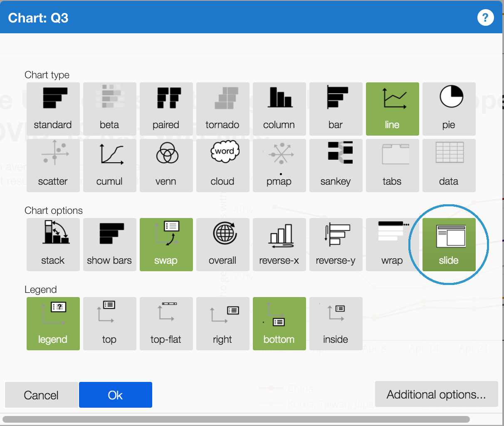Choose the venn diagram chart type
This screenshot has width=504, height=426.
(x=166, y=165)
